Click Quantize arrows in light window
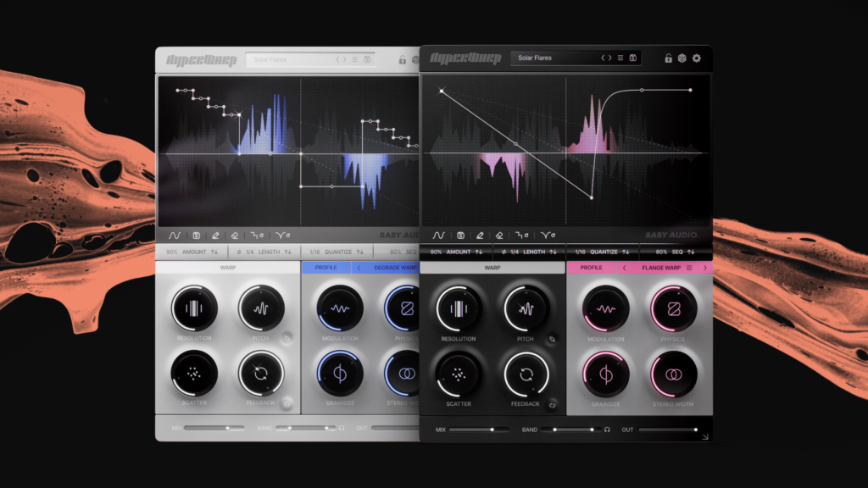Image resolution: width=868 pixels, height=488 pixels. pos(360,252)
